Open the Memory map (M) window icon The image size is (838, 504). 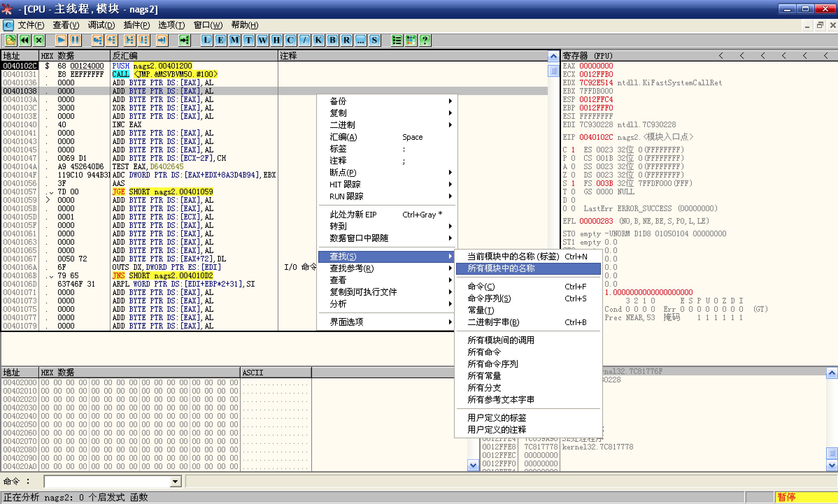click(x=235, y=40)
